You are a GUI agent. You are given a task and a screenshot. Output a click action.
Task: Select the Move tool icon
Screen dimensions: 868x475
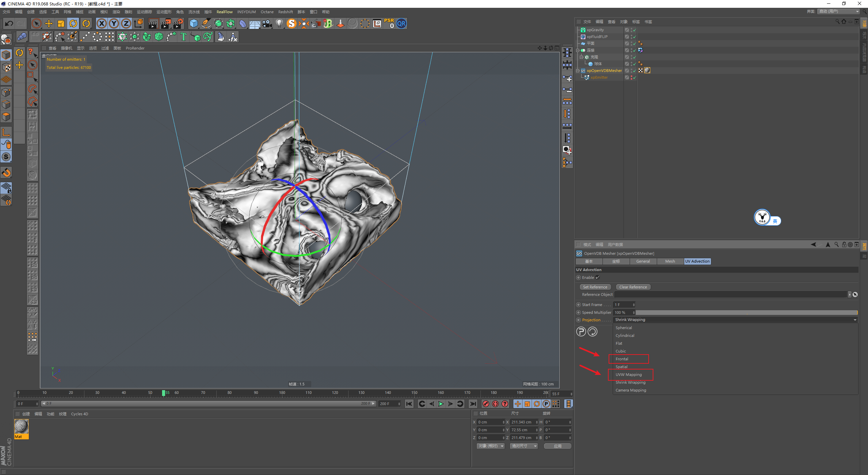[49, 23]
